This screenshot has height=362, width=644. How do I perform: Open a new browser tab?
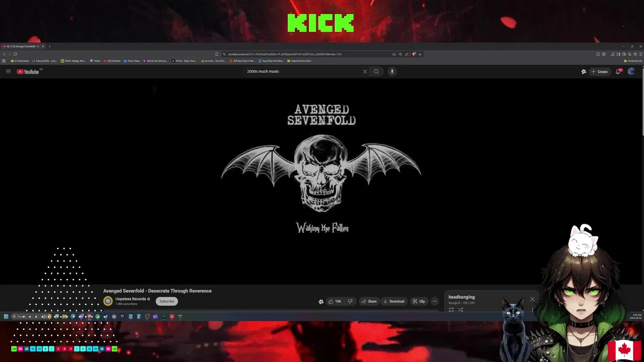(49, 46)
